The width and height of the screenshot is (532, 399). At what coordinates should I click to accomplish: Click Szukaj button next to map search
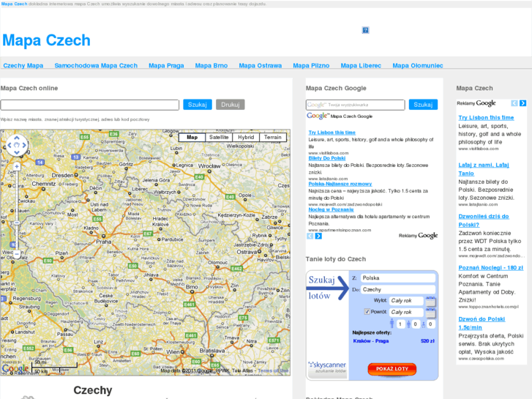pyautogui.click(x=198, y=105)
